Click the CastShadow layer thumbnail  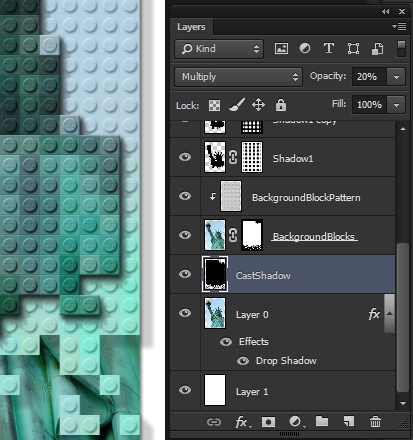click(215, 274)
